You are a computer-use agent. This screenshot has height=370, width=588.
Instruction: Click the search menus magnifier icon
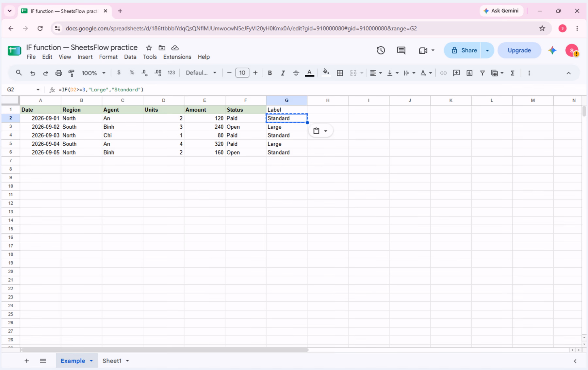tap(19, 73)
